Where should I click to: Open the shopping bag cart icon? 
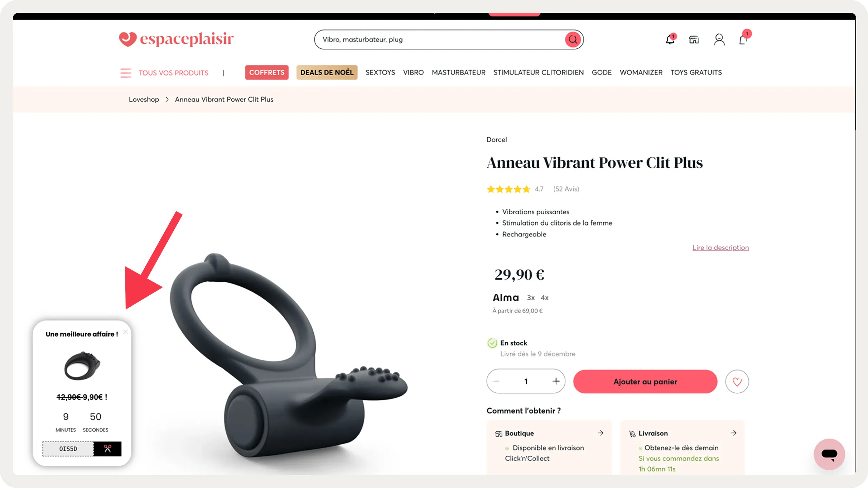pos(744,38)
